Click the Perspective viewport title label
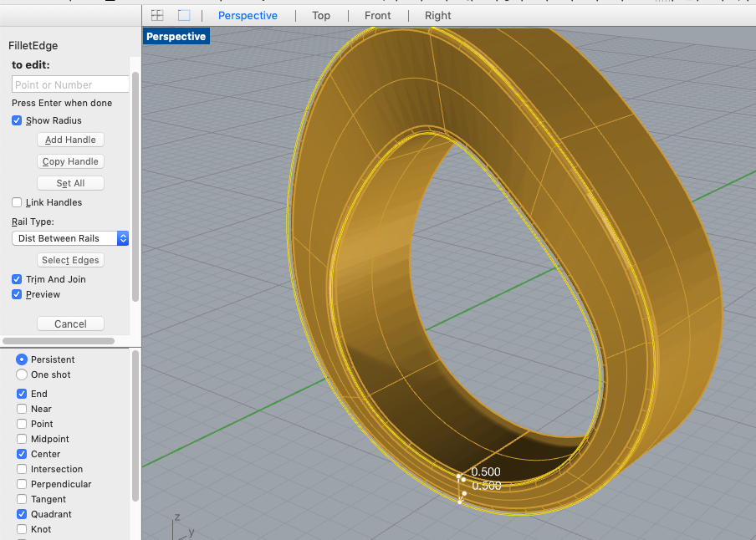The height and width of the screenshot is (540, 756). 176,37
